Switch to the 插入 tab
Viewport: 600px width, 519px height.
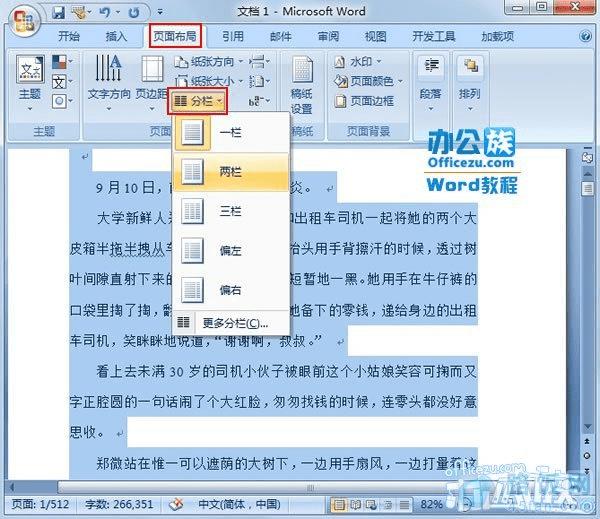[x=116, y=36]
